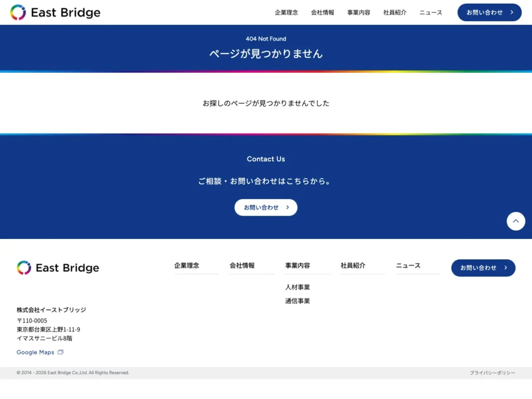Open 社員紹介 link in the footer

[x=353, y=265]
